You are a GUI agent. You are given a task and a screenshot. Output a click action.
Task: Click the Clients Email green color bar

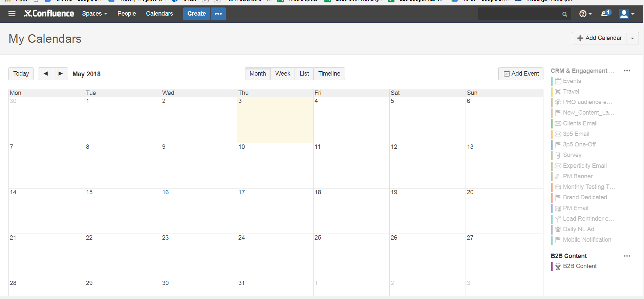552,123
